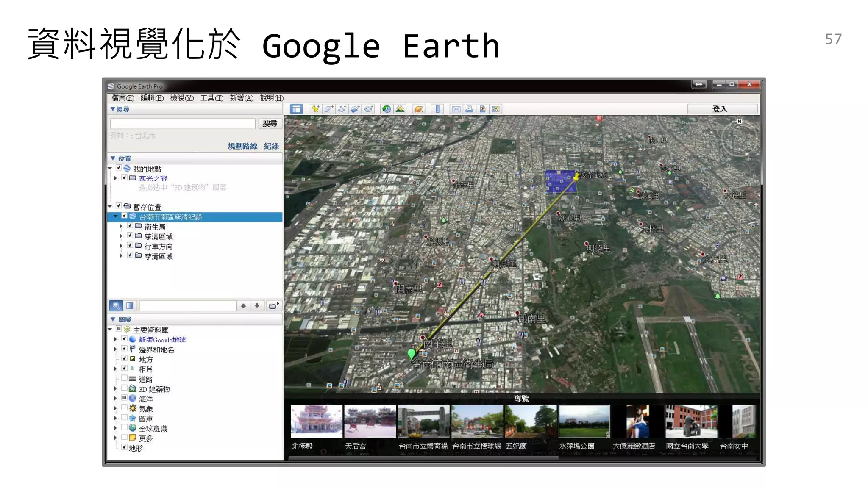
Task: Select the Add Image Overlay tool
Action: tap(355, 109)
